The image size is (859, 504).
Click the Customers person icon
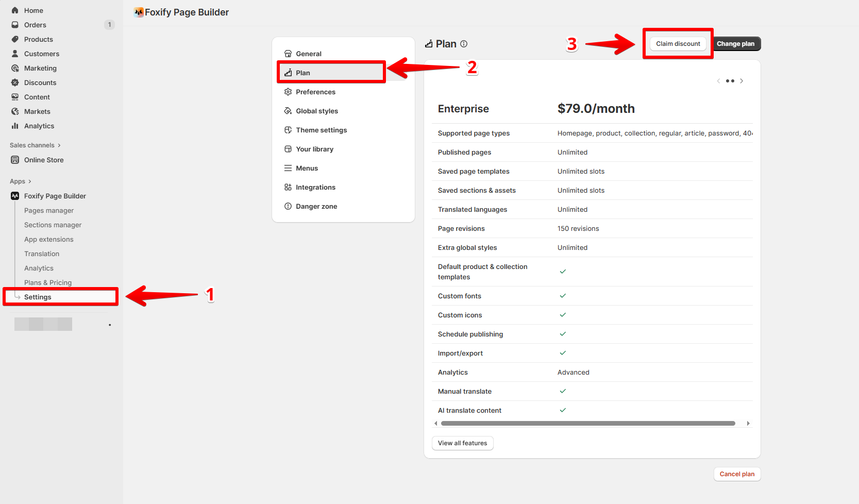(15, 54)
